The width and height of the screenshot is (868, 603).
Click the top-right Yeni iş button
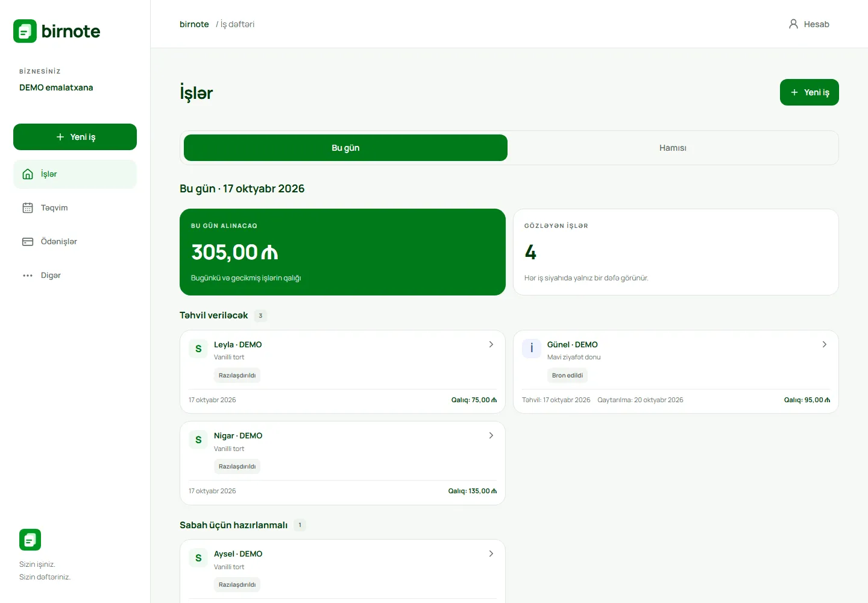pos(810,92)
